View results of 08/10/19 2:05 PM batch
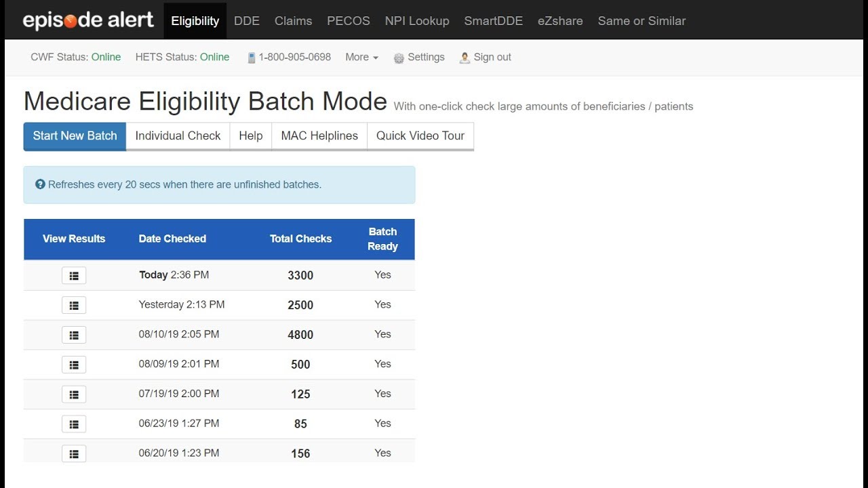 [x=74, y=335]
